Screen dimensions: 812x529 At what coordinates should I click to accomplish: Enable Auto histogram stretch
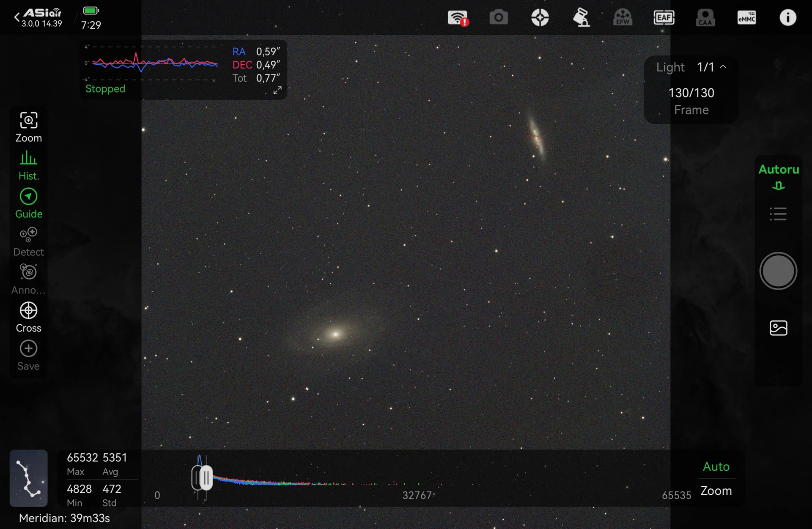(x=716, y=466)
